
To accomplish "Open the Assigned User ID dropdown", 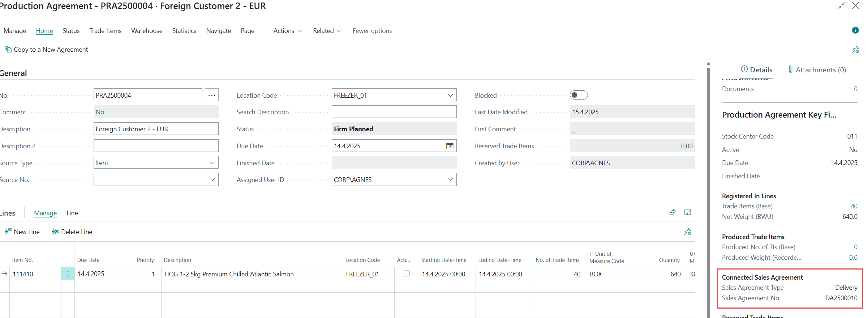I will [x=450, y=179].
